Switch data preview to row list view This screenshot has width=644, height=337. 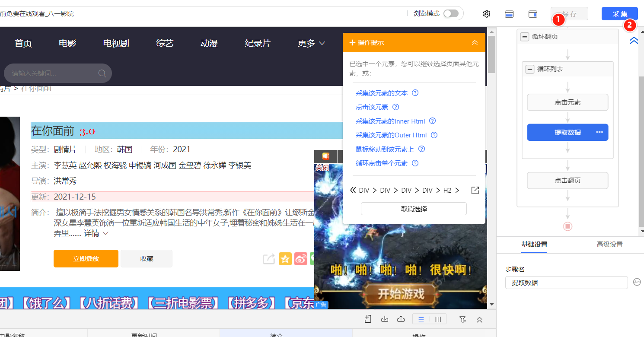click(x=421, y=319)
